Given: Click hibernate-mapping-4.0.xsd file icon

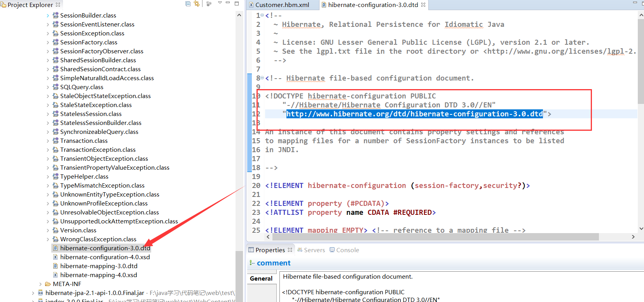Looking at the screenshot, I should tap(56, 275).
